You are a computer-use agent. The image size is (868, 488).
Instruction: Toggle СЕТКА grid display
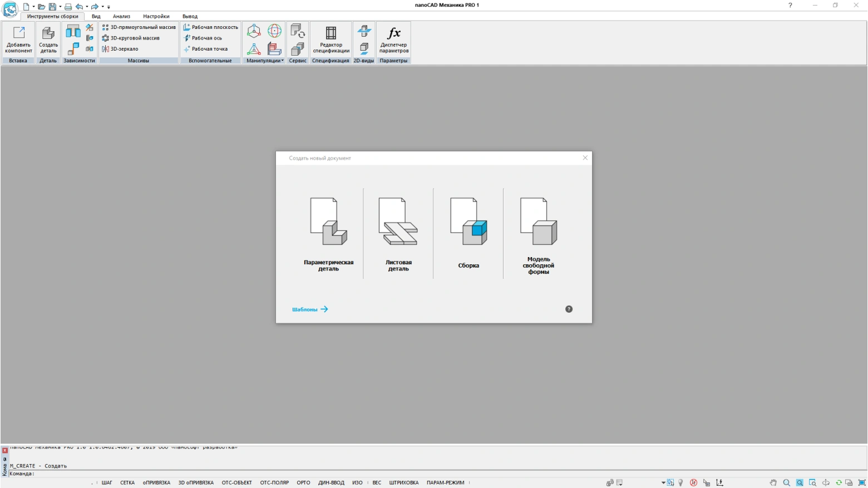[x=127, y=483]
